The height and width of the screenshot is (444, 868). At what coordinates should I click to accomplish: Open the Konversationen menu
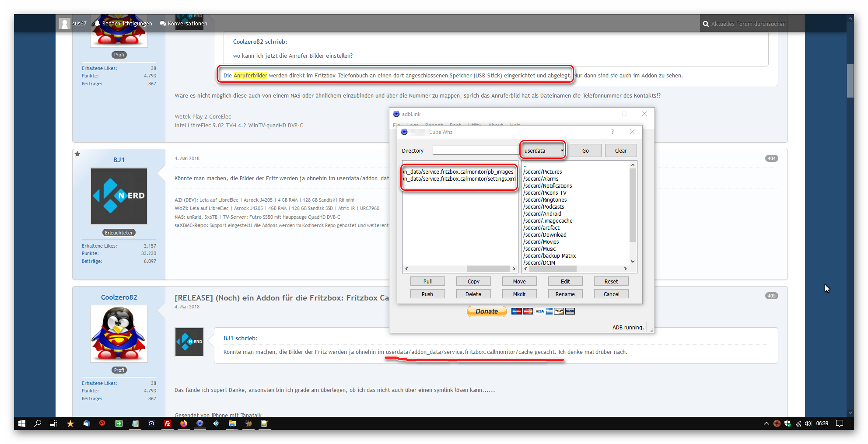click(183, 23)
